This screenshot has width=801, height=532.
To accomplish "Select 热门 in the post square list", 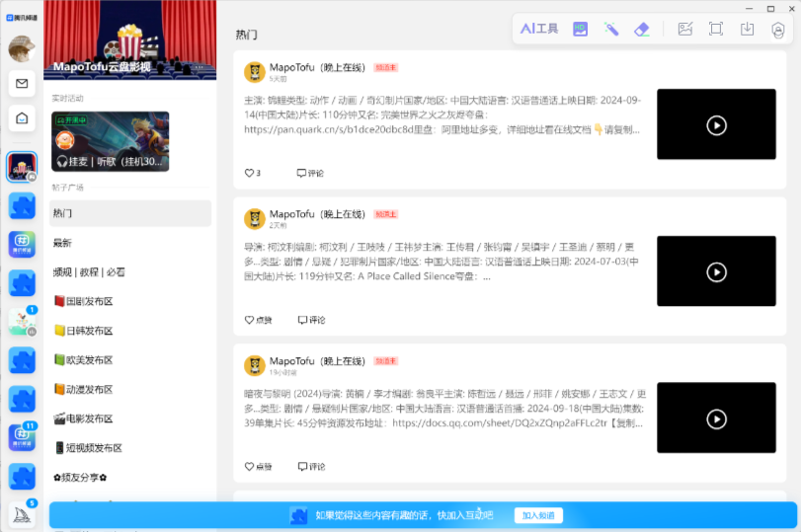I will point(130,213).
